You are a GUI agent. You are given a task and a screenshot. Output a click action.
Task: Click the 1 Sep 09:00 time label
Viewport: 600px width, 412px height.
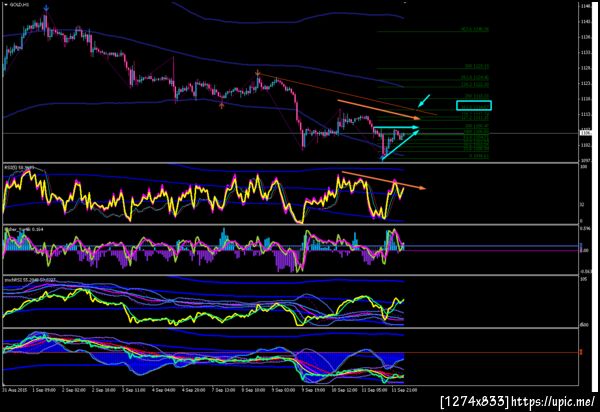point(43,390)
